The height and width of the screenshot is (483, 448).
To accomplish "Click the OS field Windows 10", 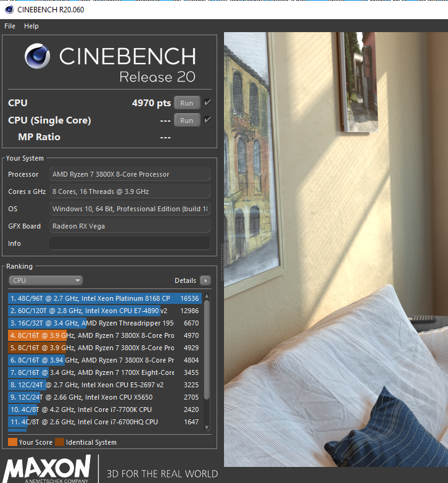I will click(130, 209).
